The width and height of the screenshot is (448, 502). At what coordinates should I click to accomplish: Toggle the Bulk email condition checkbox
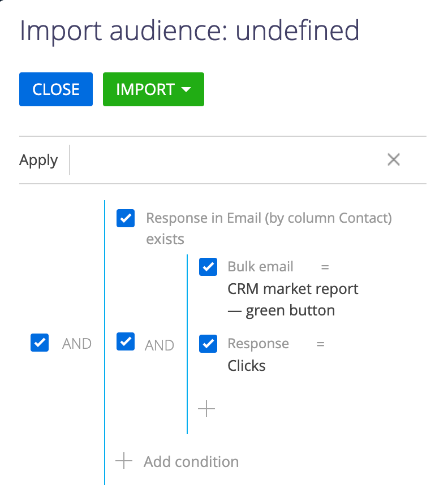coord(208,267)
